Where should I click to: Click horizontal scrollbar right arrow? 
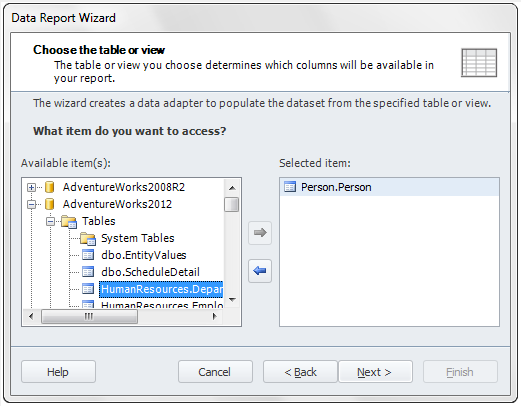215,316
